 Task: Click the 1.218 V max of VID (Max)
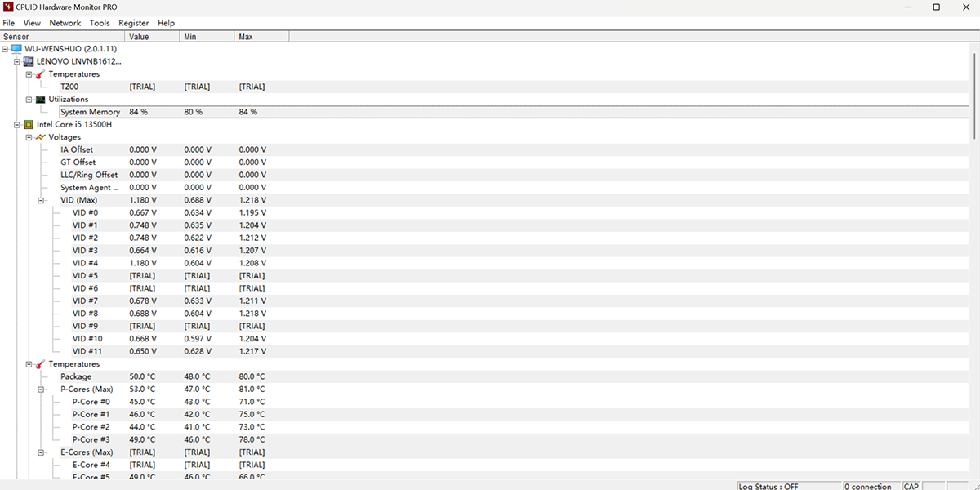253,200
